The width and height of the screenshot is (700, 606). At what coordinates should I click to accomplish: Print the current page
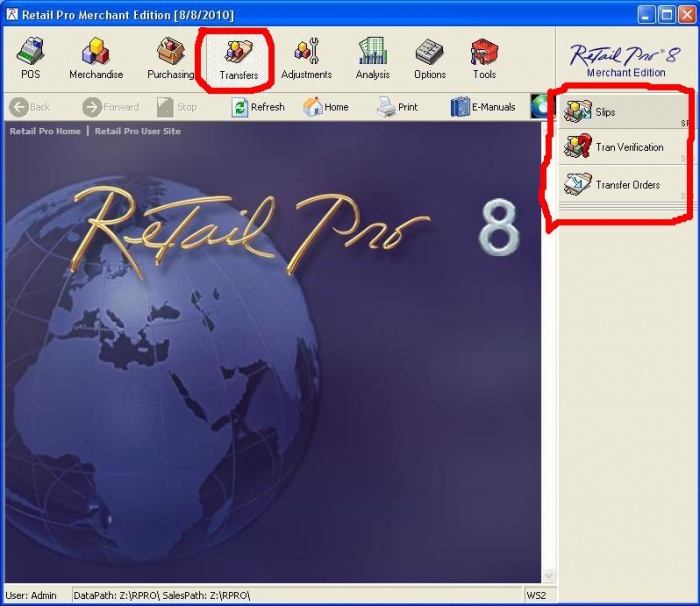[x=397, y=107]
